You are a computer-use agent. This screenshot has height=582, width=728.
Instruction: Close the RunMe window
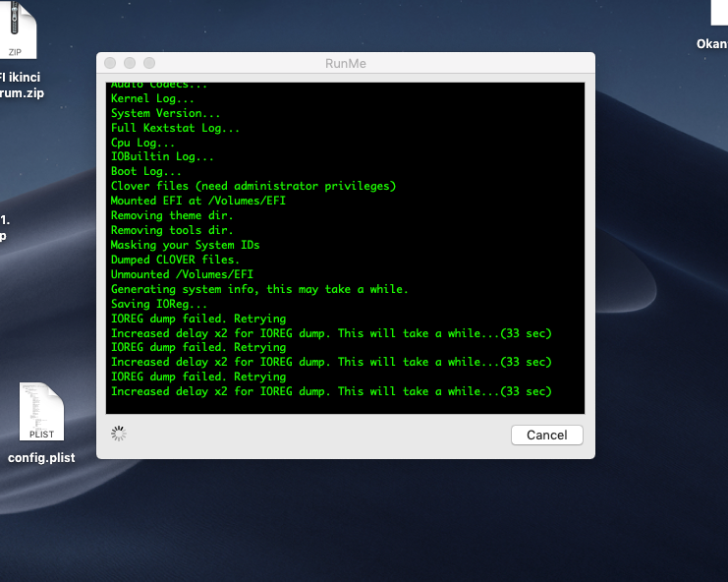pyautogui.click(x=111, y=64)
